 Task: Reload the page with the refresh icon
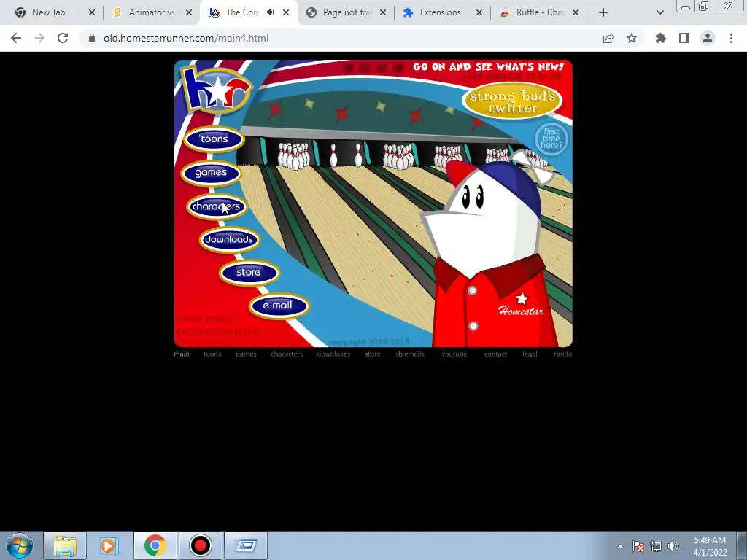pos(63,38)
